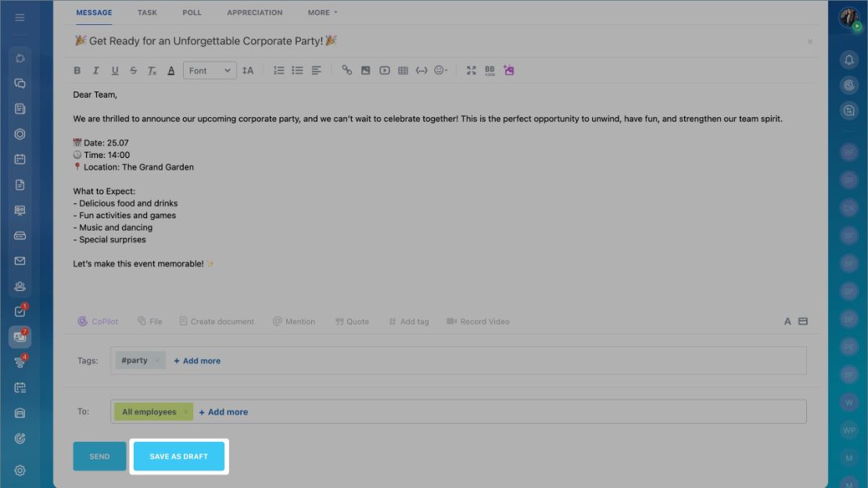
Task: Click Create document
Action: pyautogui.click(x=217, y=321)
